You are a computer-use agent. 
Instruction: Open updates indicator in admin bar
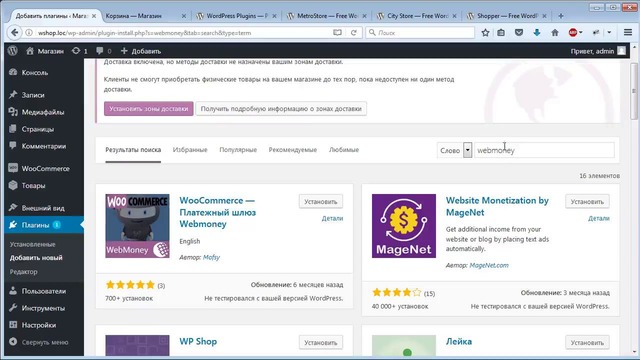[x=80, y=51]
